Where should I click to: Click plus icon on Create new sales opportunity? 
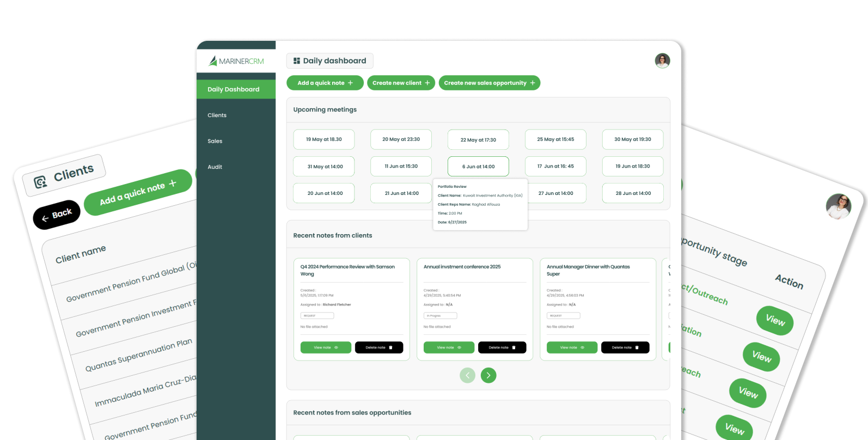point(533,83)
